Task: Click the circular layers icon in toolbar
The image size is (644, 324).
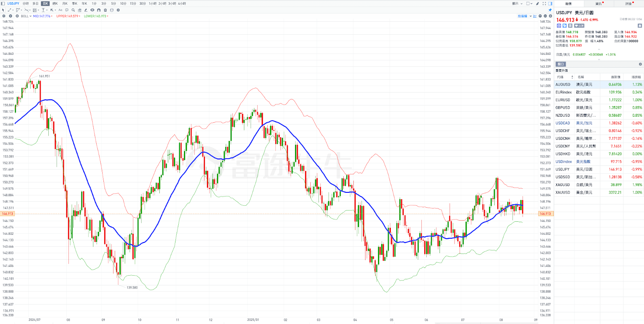Action: [111, 10]
